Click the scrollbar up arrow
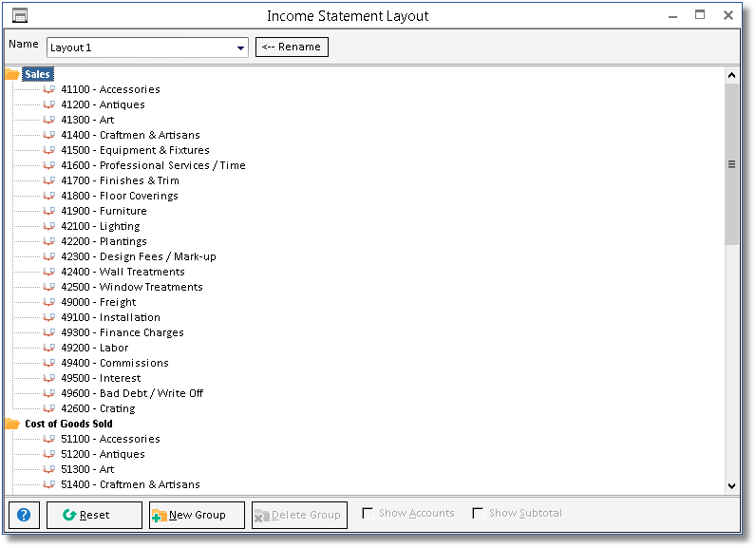The width and height of the screenshot is (756, 548). point(731,75)
